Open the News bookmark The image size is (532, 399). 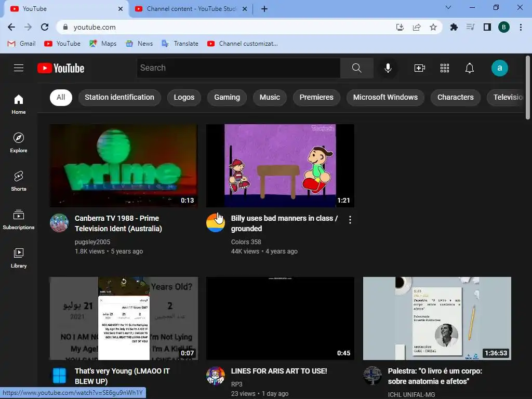pyautogui.click(x=139, y=44)
